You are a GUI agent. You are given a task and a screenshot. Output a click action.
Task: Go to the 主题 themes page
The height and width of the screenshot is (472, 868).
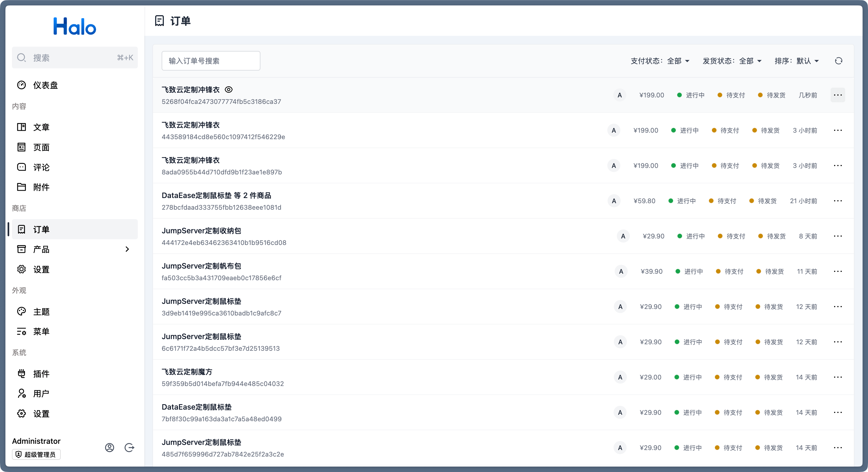click(x=41, y=312)
